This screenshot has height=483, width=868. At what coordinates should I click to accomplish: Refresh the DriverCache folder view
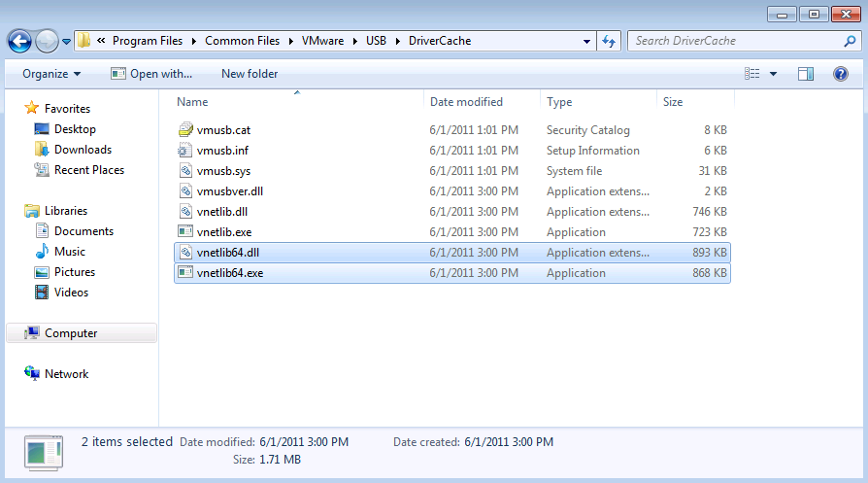pos(609,41)
